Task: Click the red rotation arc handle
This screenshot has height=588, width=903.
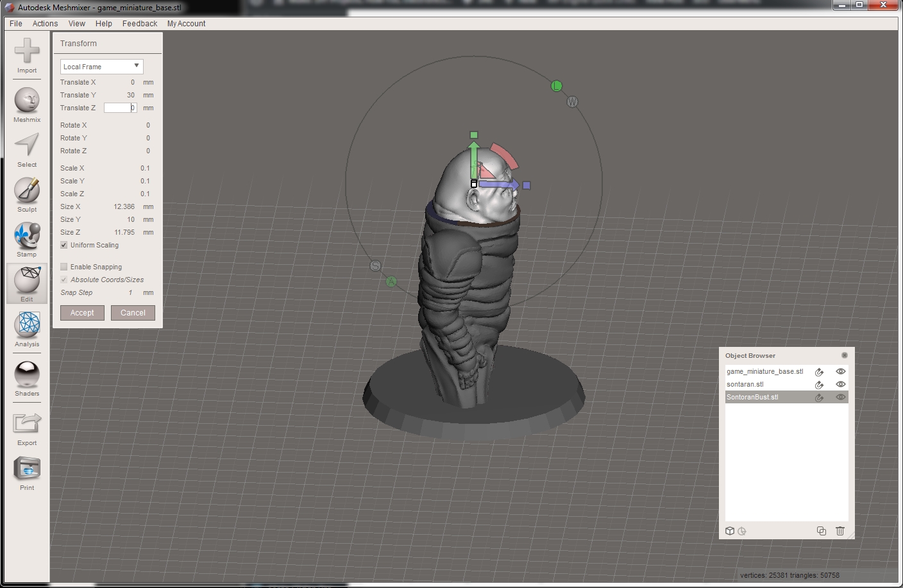Action: tap(504, 155)
